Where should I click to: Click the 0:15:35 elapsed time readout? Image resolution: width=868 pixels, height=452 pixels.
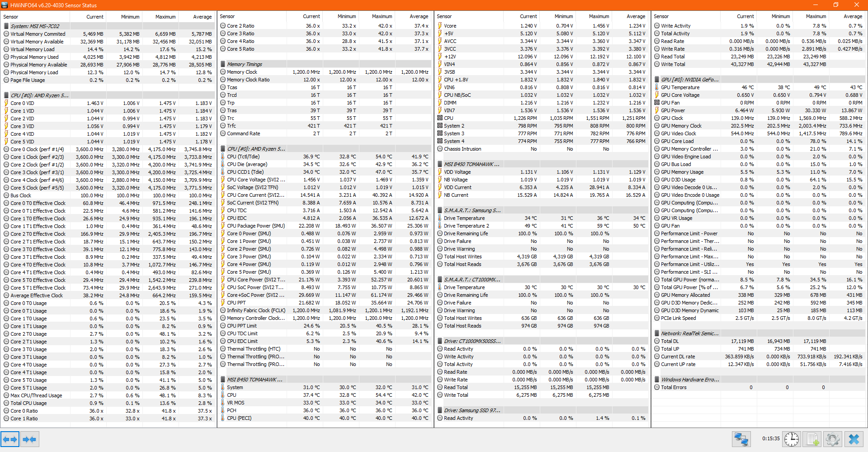(771, 438)
